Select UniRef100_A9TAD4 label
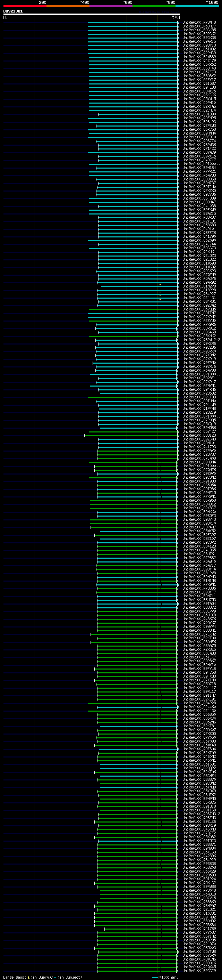Viewport: 222px width, 980px height. pyautogui.click(x=199, y=604)
